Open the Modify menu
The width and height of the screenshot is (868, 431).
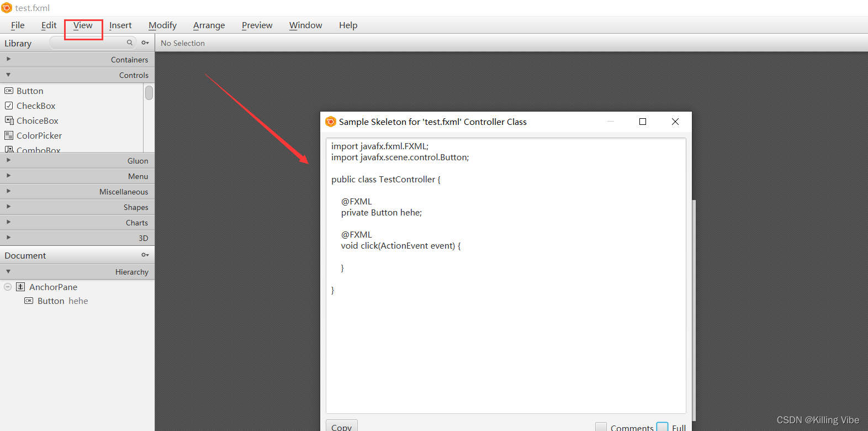coord(162,25)
